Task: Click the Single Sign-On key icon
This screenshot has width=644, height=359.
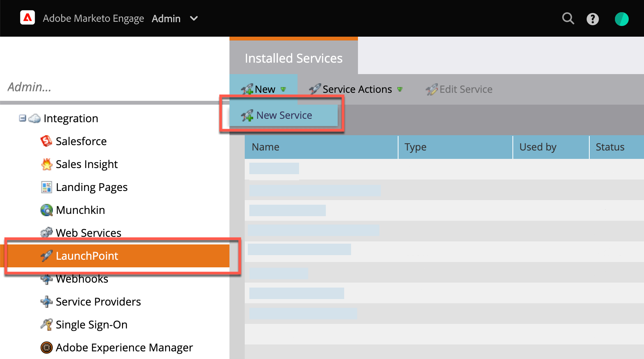Action: pyautogui.click(x=47, y=325)
